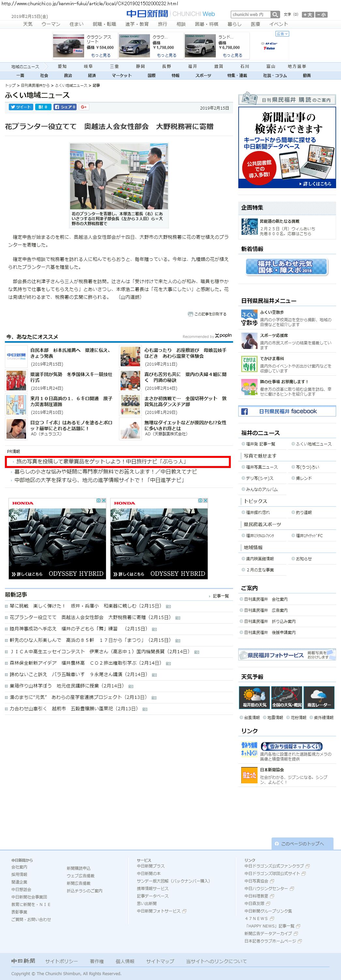Click the 全国の天気・概況 icon
Screen dimensions: 341x980
click(287, 697)
